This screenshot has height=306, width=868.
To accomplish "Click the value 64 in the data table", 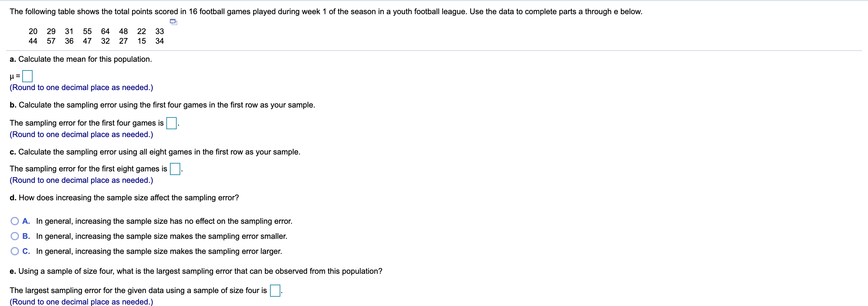I will (x=105, y=31).
